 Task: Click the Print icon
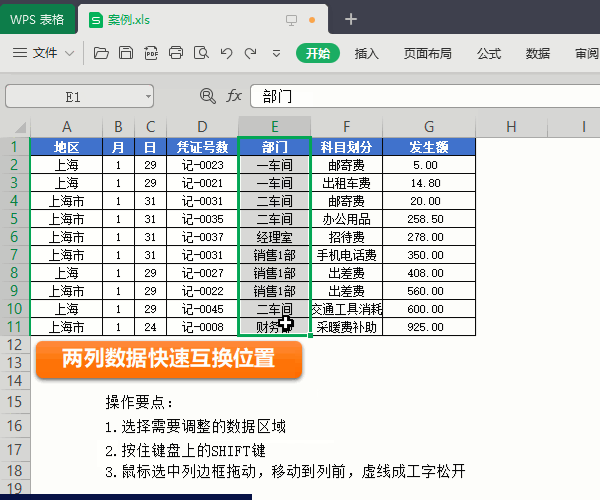(176, 53)
